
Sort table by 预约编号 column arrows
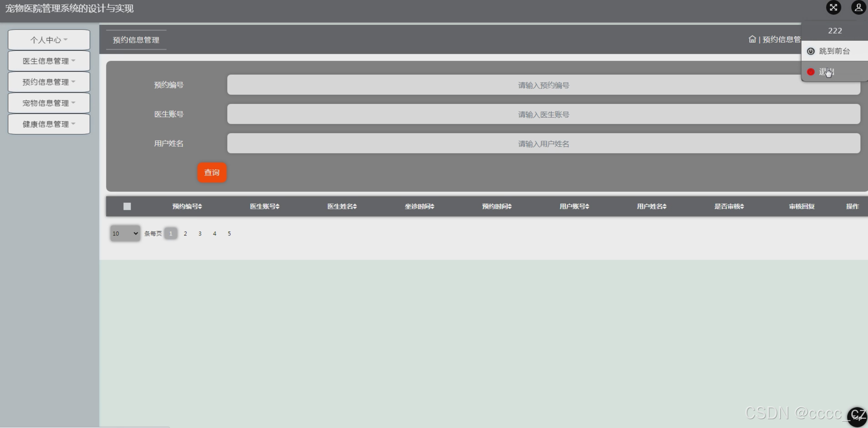pyautogui.click(x=200, y=207)
